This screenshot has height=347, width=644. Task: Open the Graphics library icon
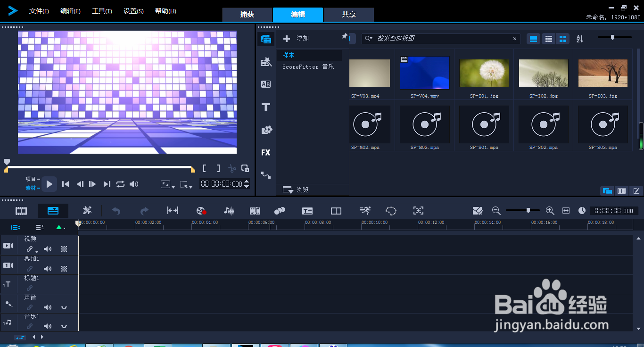tap(266, 130)
